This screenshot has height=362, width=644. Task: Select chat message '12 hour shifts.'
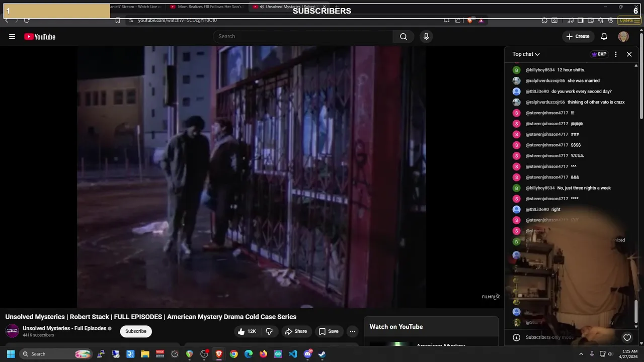[x=571, y=70]
